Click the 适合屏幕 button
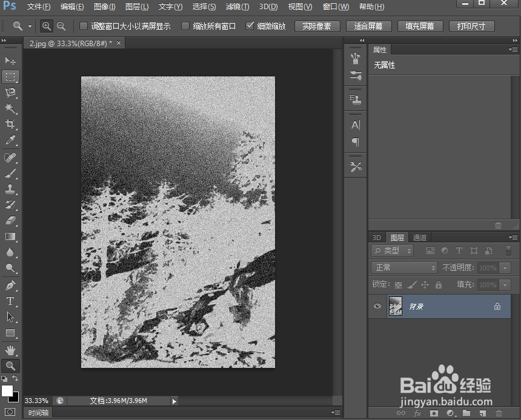This screenshot has width=521, height=420. pyautogui.click(x=368, y=26)
